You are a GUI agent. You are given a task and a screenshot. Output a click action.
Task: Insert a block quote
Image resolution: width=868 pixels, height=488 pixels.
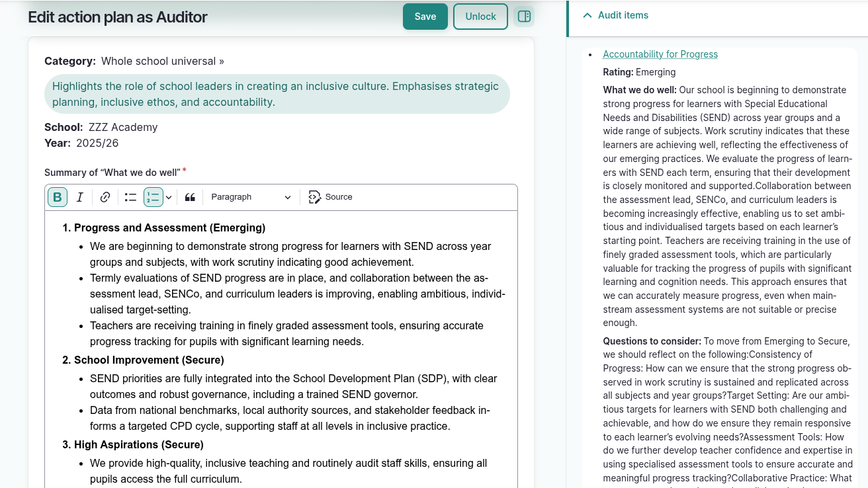point(190,196)
